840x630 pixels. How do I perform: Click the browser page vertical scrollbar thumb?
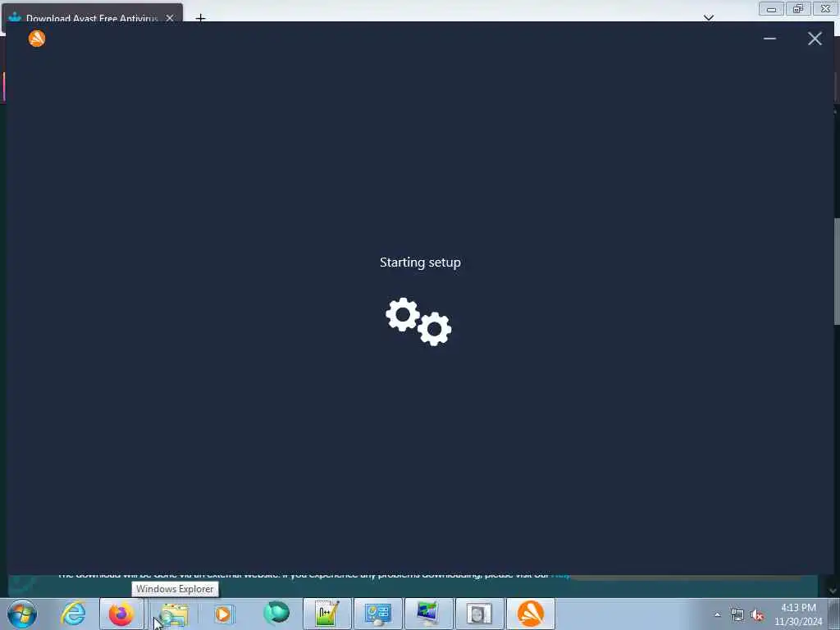[836, 271]
